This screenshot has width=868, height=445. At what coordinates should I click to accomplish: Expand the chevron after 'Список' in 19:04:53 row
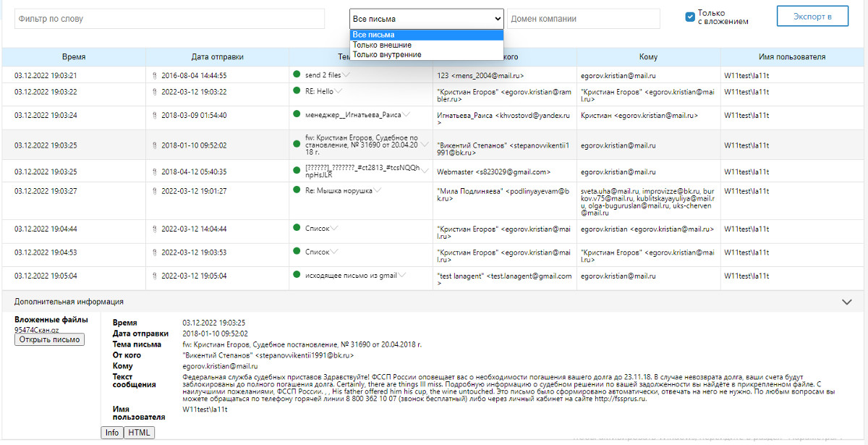334,251
